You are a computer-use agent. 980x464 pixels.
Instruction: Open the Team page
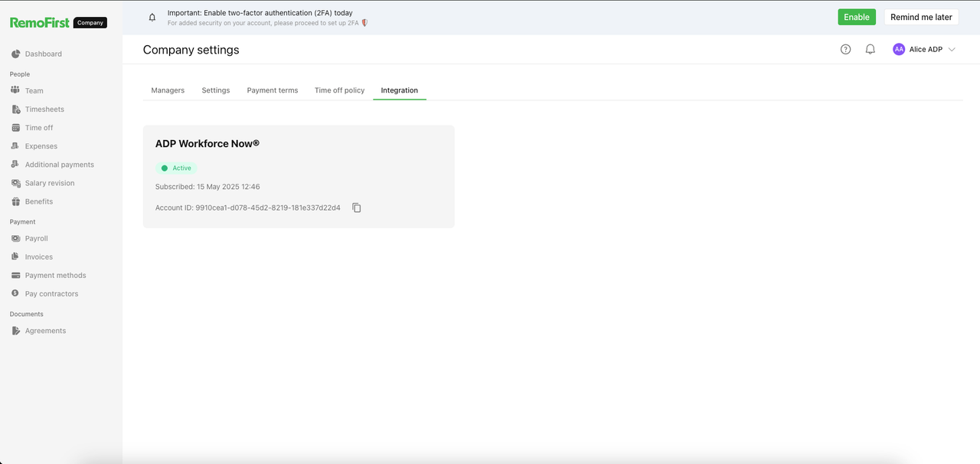[34, 90]
